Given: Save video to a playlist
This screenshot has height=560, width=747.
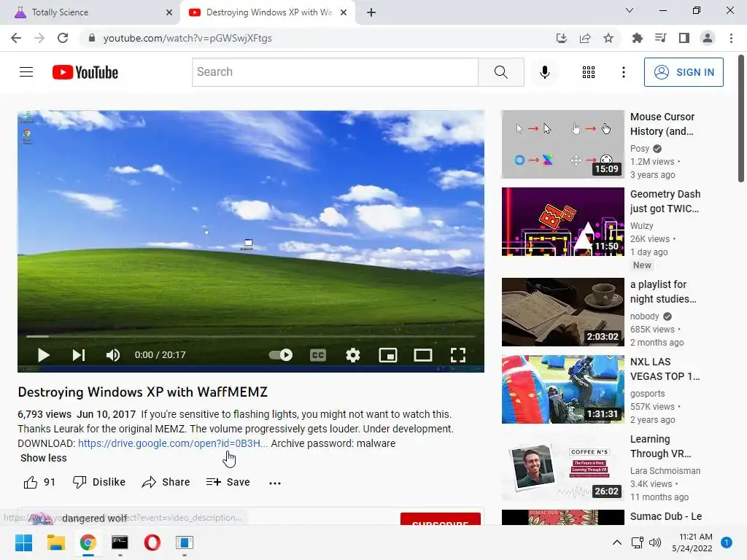Looking at the screenshot, I should tap(228, 482).
